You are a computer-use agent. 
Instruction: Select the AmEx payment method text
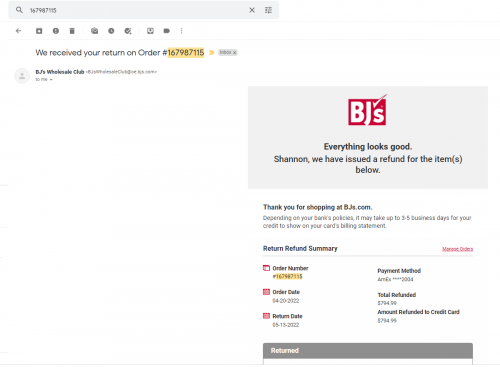coord(395,279)
